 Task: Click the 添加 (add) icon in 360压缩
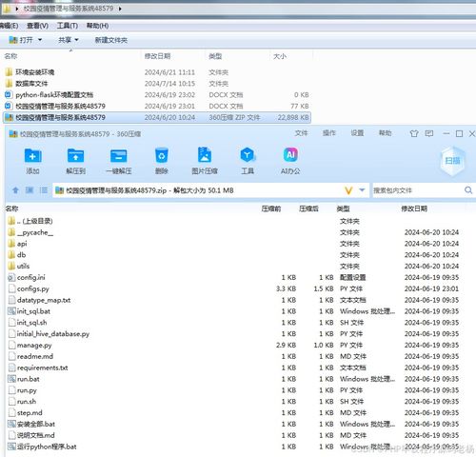(32, 156)
